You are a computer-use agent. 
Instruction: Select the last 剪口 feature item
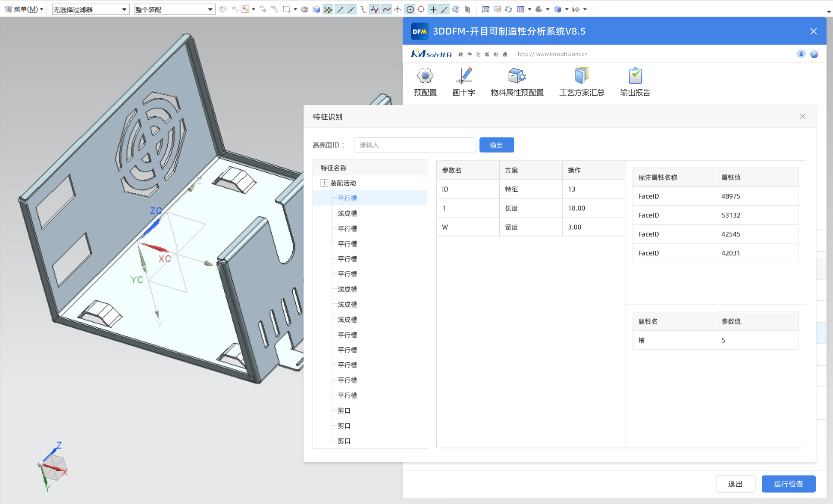[x=344, y=441]
